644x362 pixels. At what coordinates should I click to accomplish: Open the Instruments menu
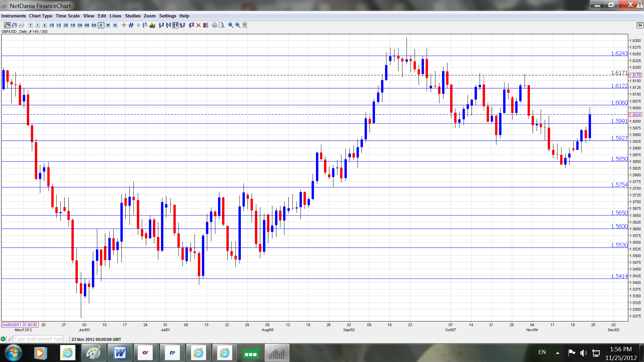pos(13,16)
